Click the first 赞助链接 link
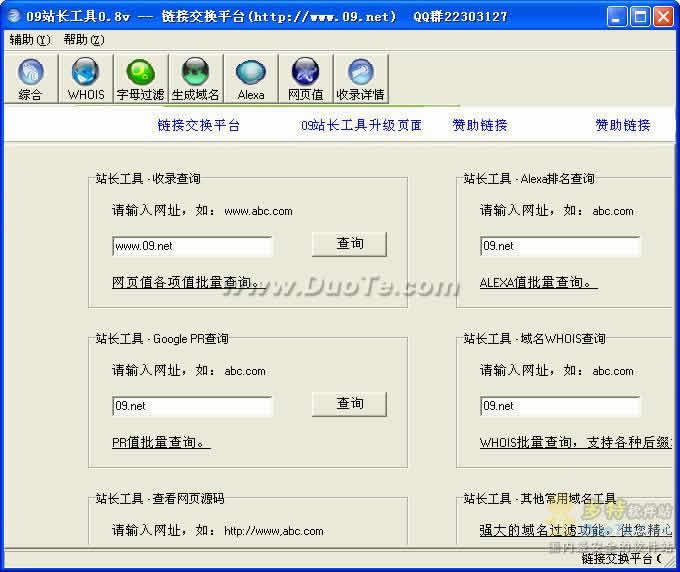680x572 pixels. click(x=480, y=125)
